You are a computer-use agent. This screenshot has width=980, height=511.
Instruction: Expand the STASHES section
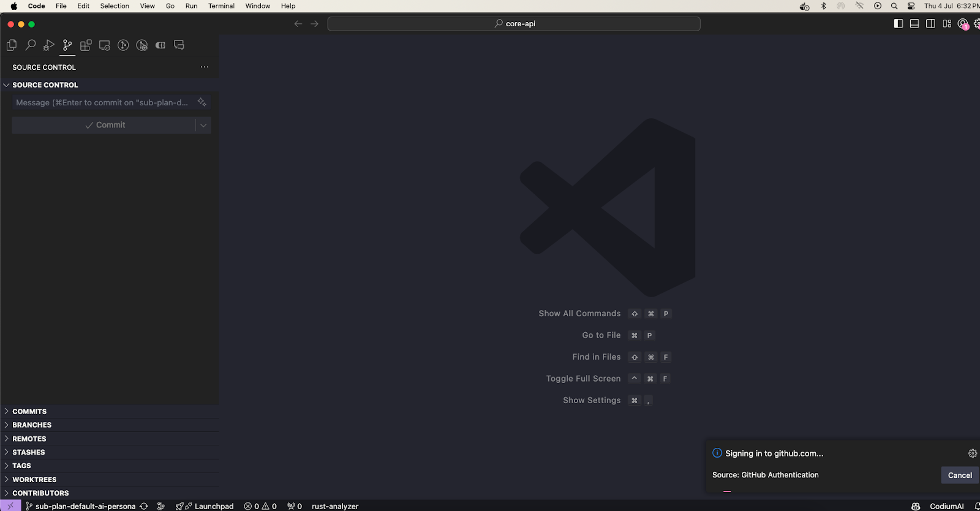[x=110, y=452]
